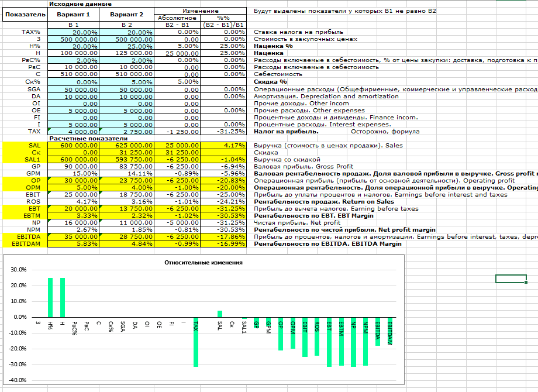The image size is (538, 392).
Task: Click the Наценка % description text
Action: click(274, 46)
